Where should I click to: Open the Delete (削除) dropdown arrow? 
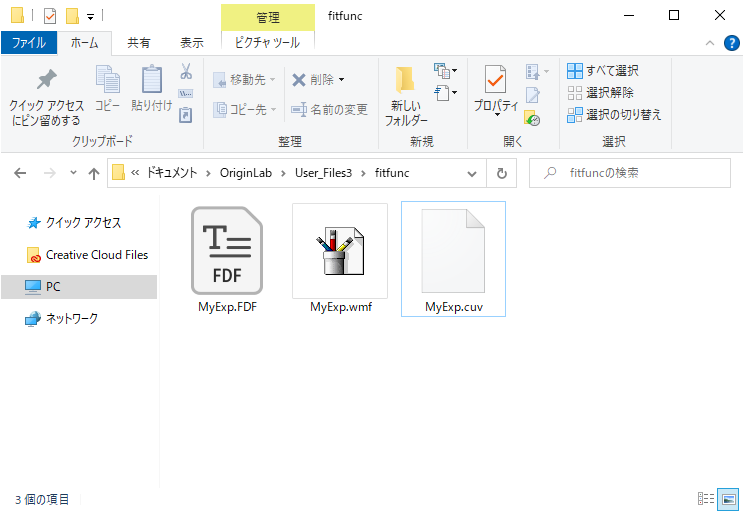coord(342,80)
